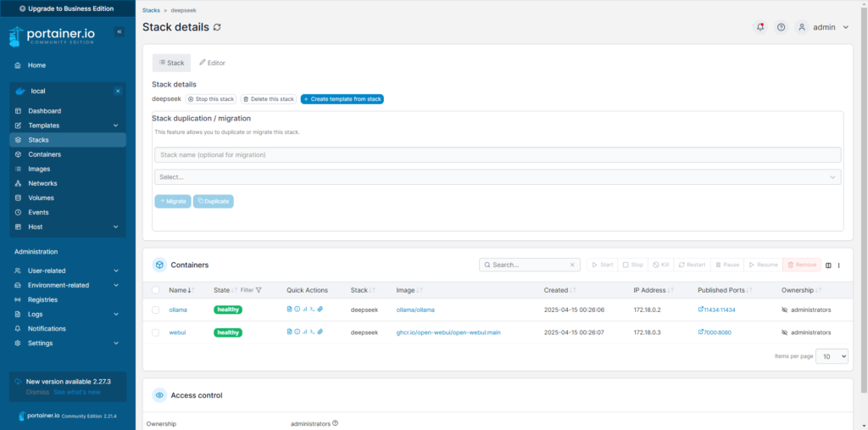Click Delete this stack button

(269, 99)
